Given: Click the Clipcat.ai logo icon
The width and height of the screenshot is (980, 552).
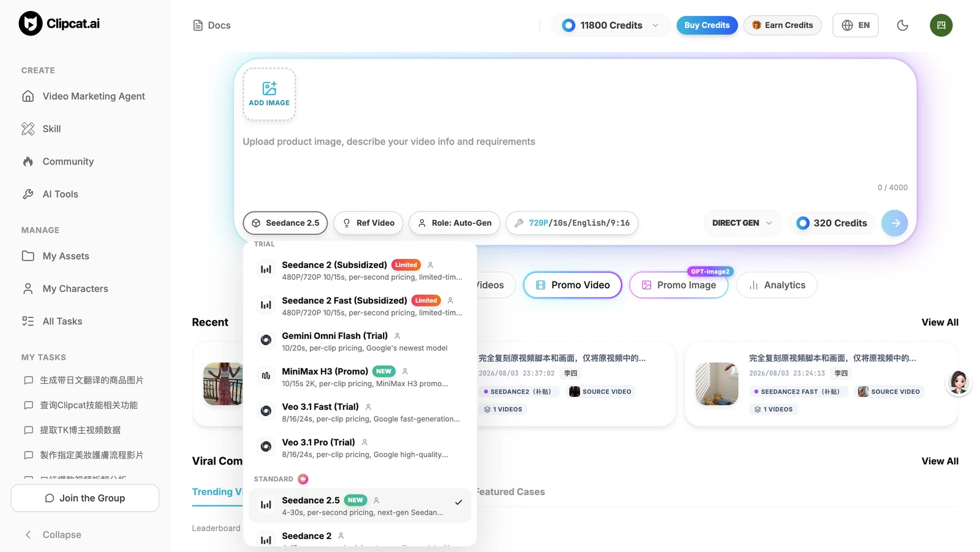Looking at the screenshot, I should click(30, 24).
